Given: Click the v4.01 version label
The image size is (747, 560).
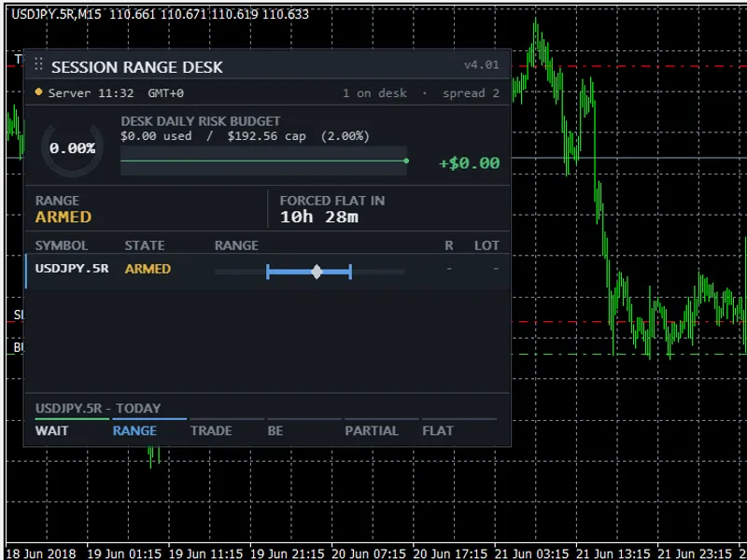Looking at the screenshot, I should point(482,64).
